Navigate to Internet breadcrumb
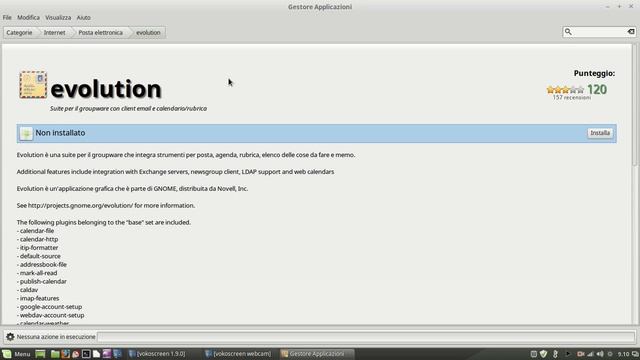Screen dimensions: 640x360 tap(54, 33)
